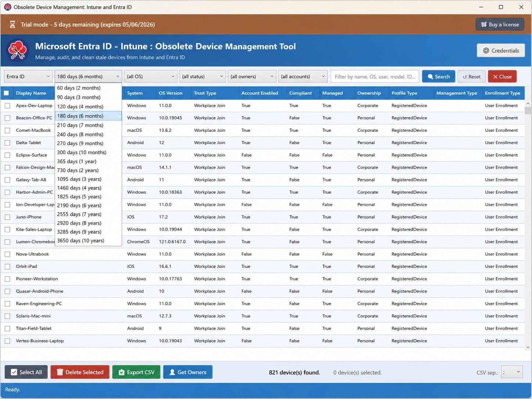Image resolution: width=532 pixels, height=399 pixels.
Task: Click the 821 device(s) found text
Action: (294, 373)
